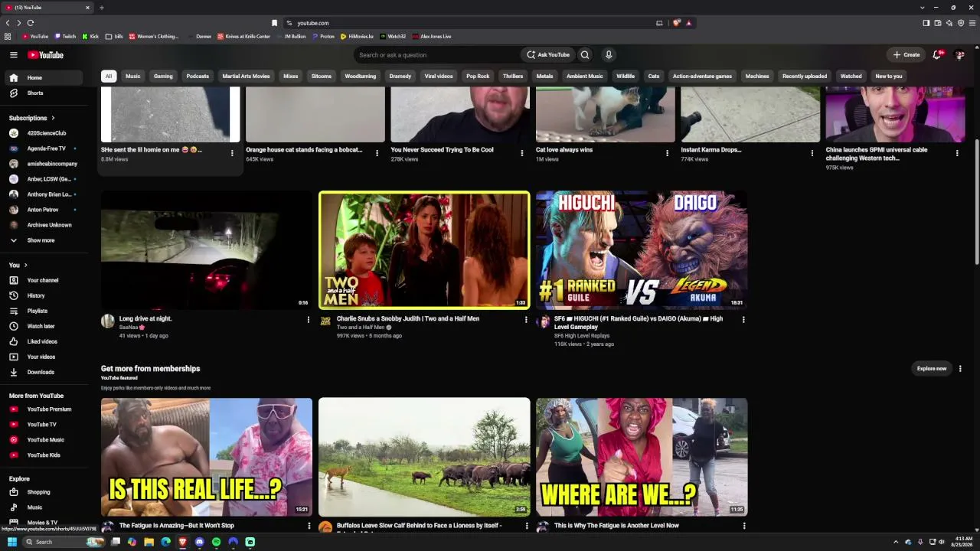
Task: Open the browser tab search dropdown arrow
Action: point(922,8)
